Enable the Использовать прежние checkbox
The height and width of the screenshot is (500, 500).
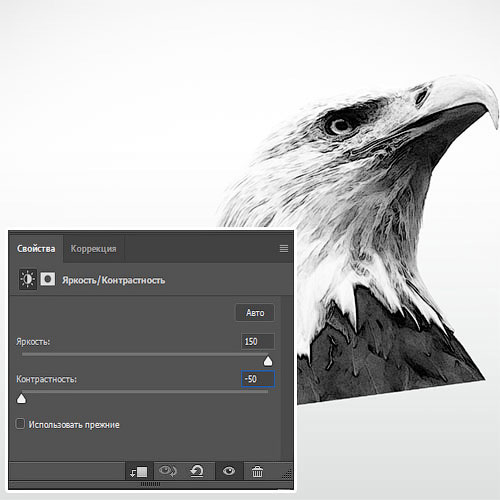click(x=20, y=424)
